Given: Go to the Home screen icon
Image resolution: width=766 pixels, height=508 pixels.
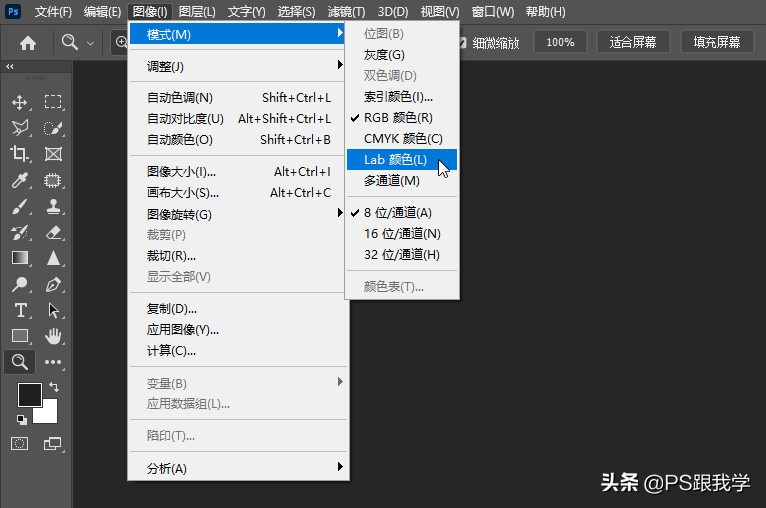Looking at the screenshot, I should coord(28,43).
